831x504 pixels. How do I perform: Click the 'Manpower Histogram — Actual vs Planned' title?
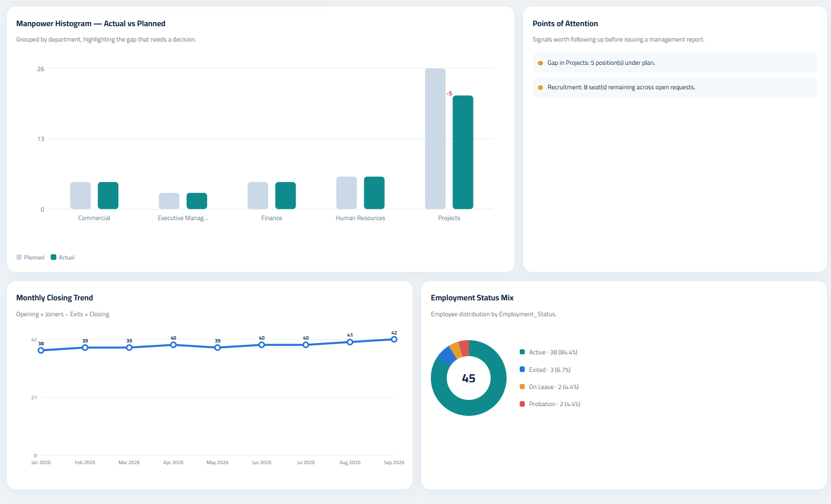coord(91,23)
